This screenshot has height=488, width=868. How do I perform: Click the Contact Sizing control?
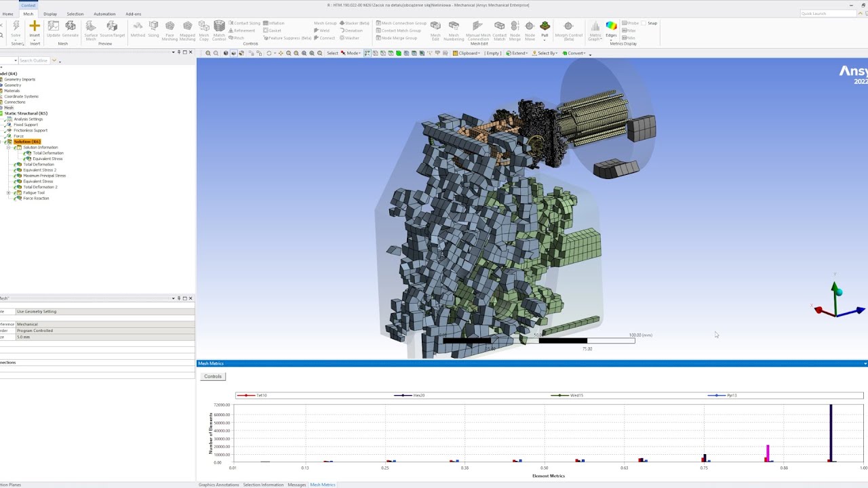(x=245, y=23)
